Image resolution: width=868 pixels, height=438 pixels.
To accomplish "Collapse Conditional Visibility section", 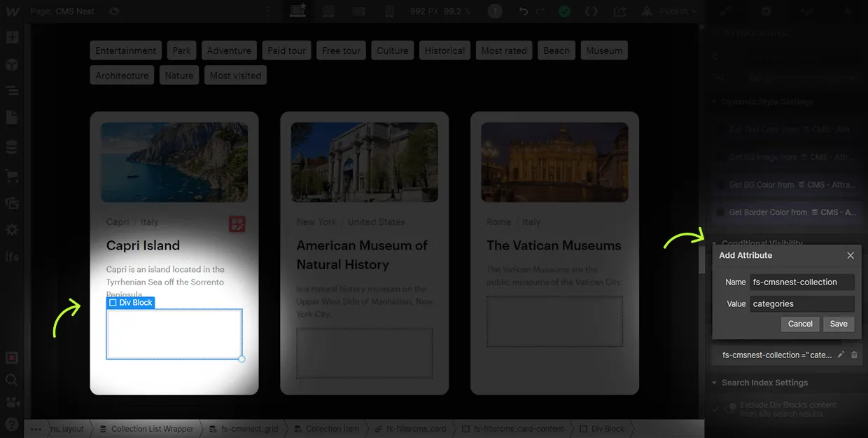I will [715, 243].
